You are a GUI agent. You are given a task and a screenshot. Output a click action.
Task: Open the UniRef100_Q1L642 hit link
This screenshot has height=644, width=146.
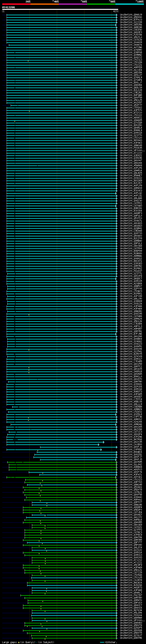[x=131, y=464]
